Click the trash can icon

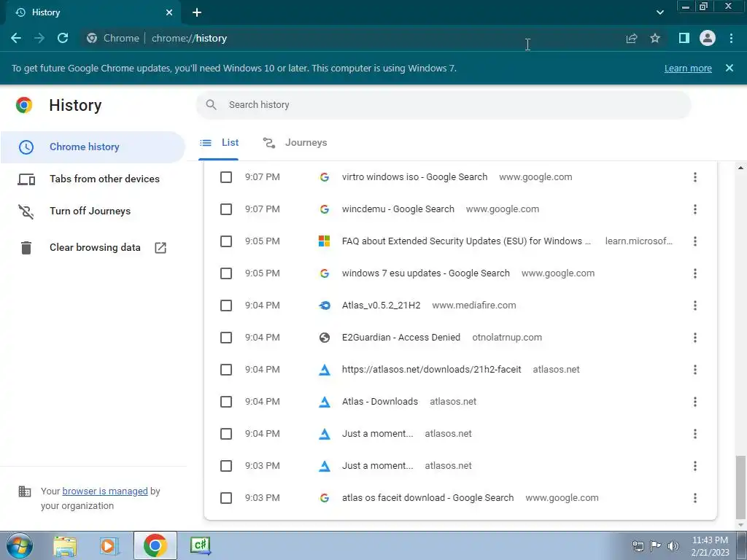pos(26,248)
